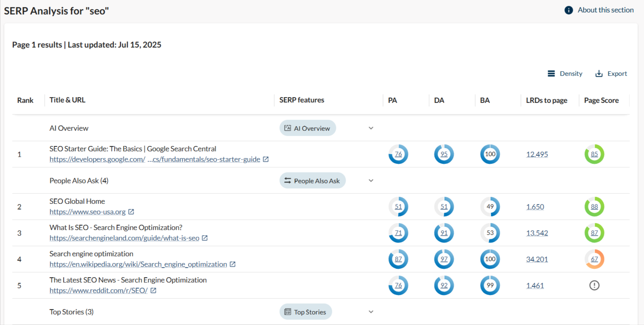Click the 'Top Stories (3)' row label

72,312
